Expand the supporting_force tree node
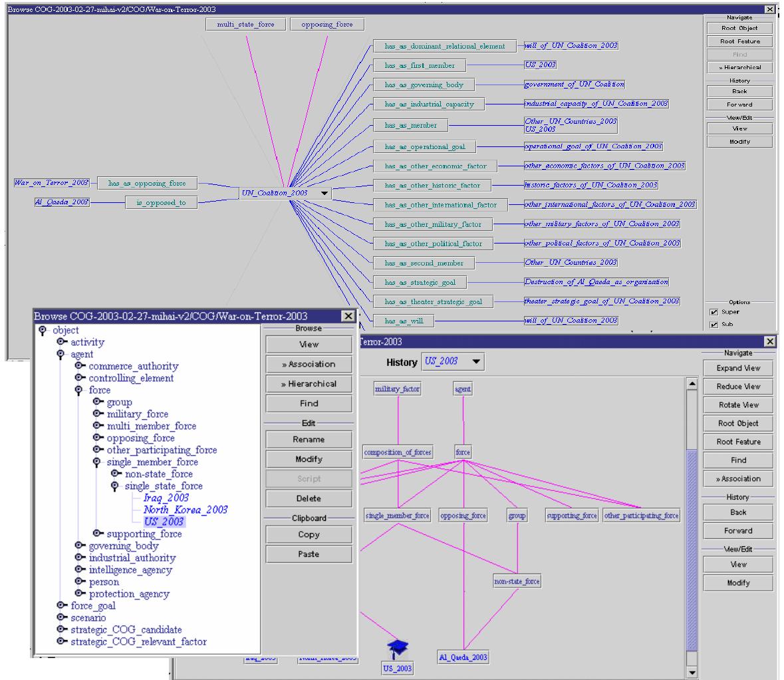 coord(97,534)
